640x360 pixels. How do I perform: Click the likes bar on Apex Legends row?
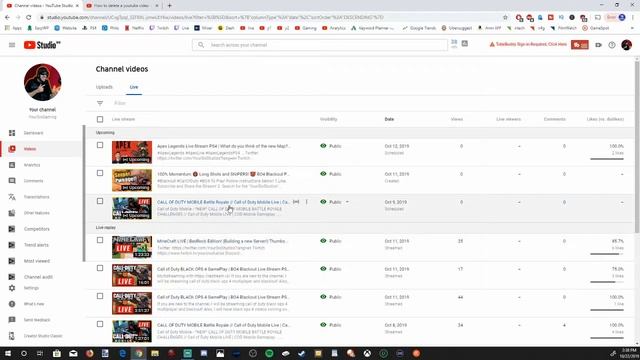click(607, 159)
